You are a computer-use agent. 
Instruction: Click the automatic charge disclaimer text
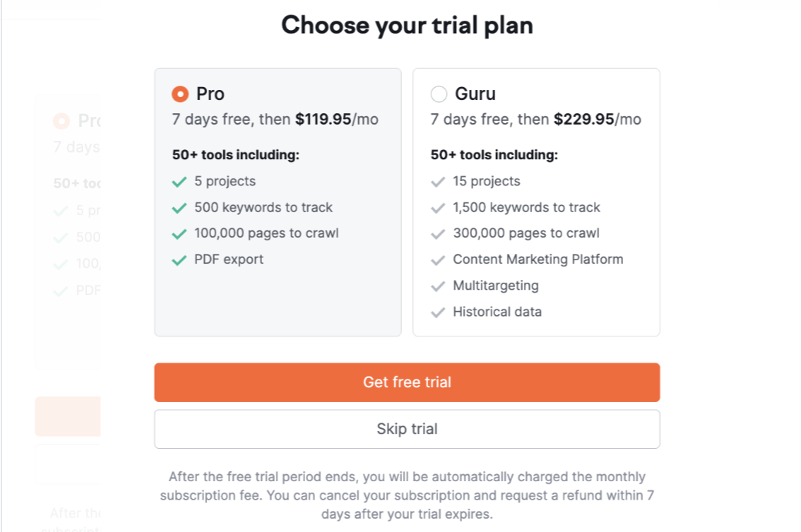click(407, 495)
